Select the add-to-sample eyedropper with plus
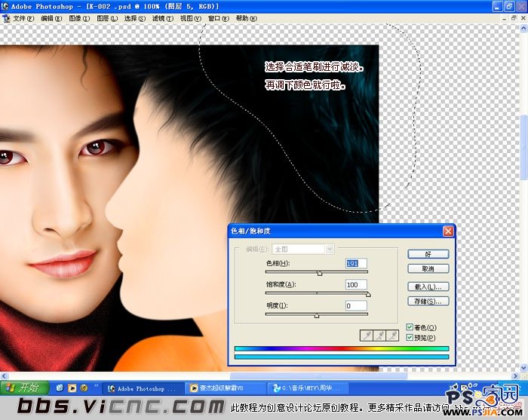 tap(379, 336)
